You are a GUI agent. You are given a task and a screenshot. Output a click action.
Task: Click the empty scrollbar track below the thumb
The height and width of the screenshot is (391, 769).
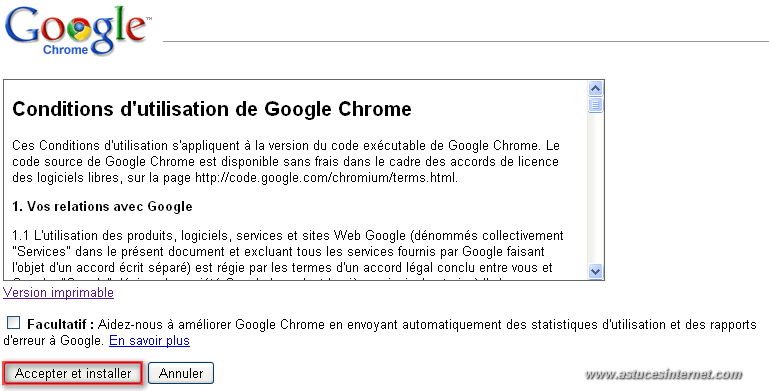(x=595, y=188)
